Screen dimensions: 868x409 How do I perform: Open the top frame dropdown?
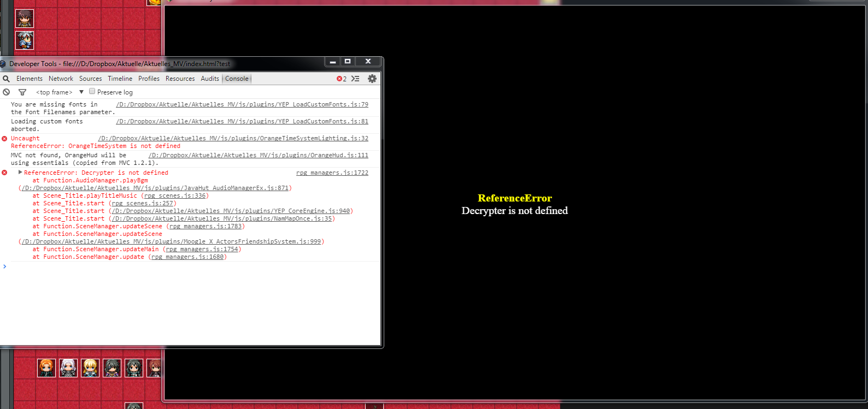click(60, 92)
